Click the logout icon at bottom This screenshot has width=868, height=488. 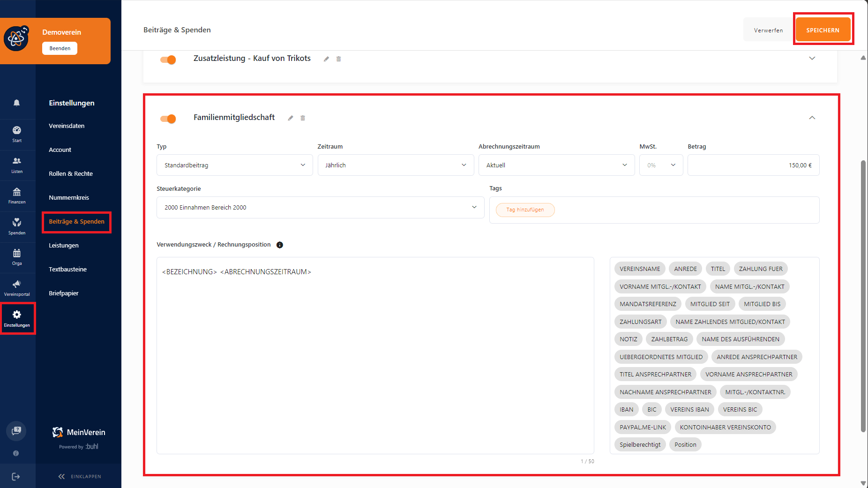point(16,477)
